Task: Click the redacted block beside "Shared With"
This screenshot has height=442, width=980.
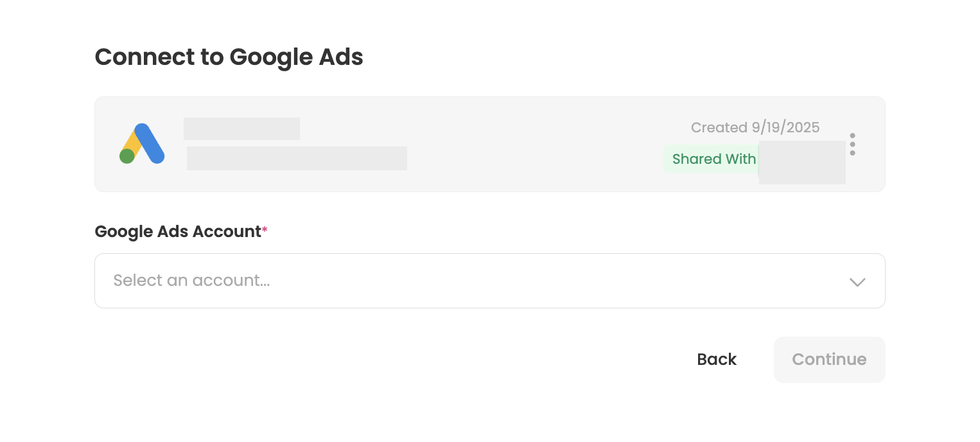Action: (x=802, y=163)
